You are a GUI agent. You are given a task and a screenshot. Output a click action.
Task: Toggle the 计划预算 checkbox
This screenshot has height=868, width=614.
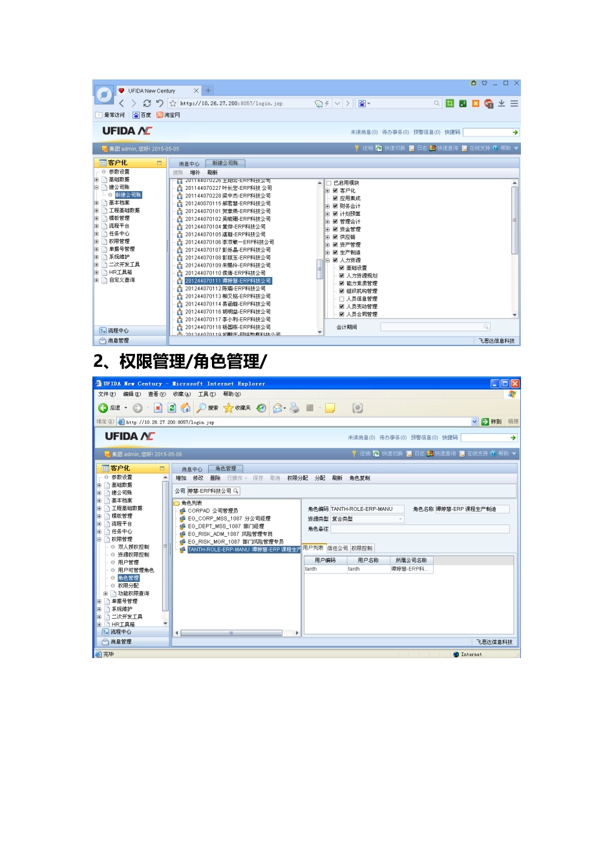point(335,214)
